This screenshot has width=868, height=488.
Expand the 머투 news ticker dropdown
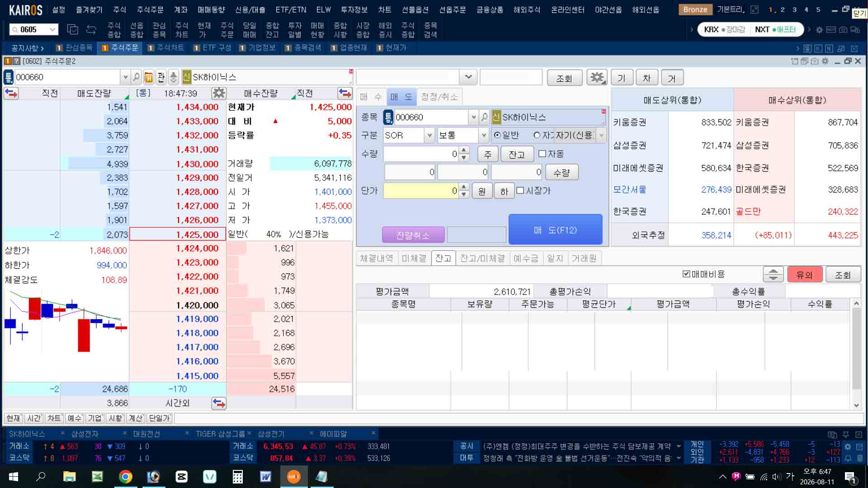pyautogui.click(x=679, y=458)
